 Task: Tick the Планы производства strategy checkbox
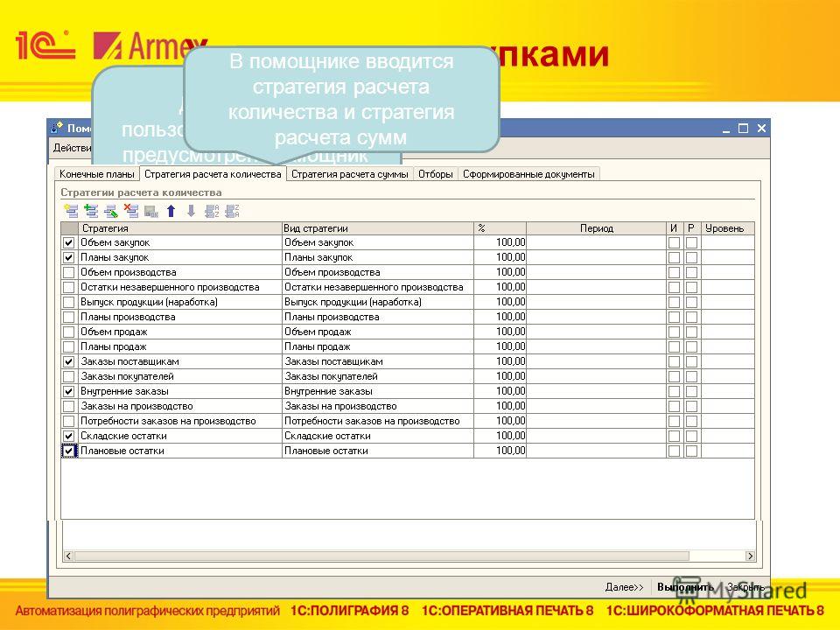[68, 317]
